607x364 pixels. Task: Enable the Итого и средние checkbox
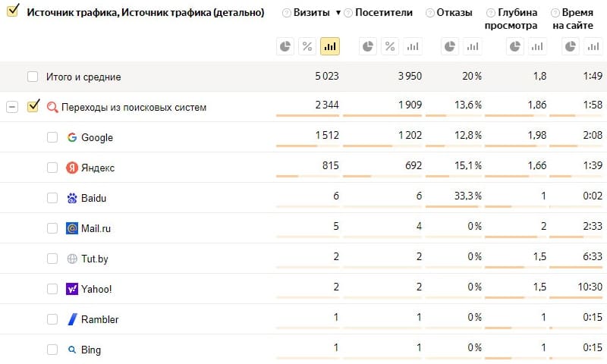pos(33,77)
